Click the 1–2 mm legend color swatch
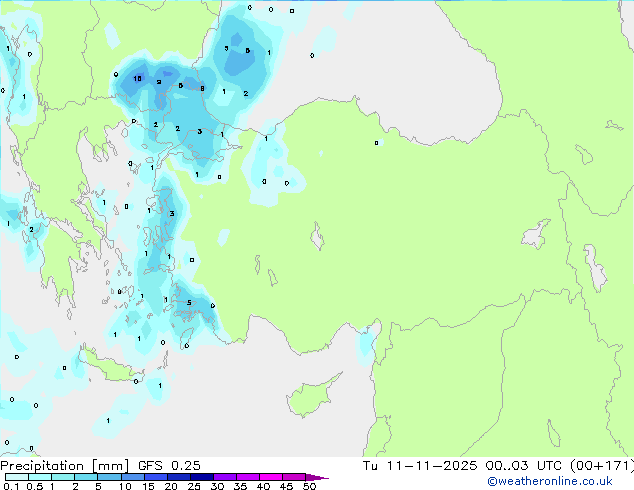634x490 pixels. (63, 477)
